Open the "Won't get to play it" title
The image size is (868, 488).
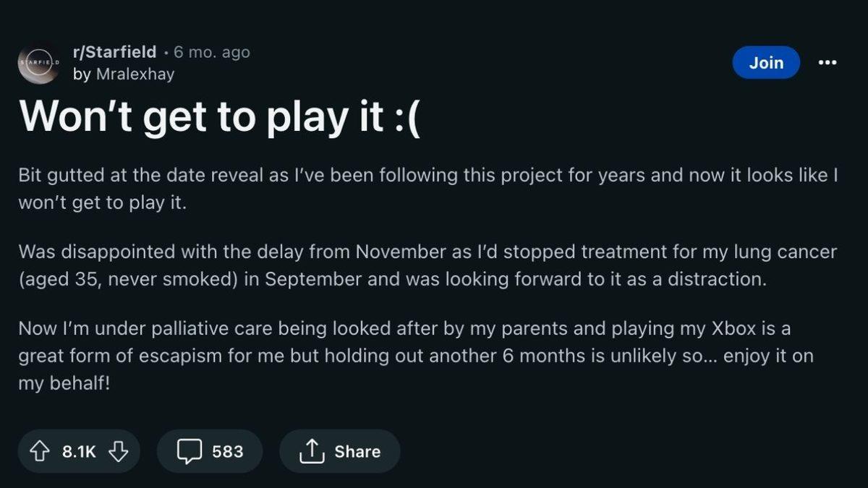coord(219,116)
